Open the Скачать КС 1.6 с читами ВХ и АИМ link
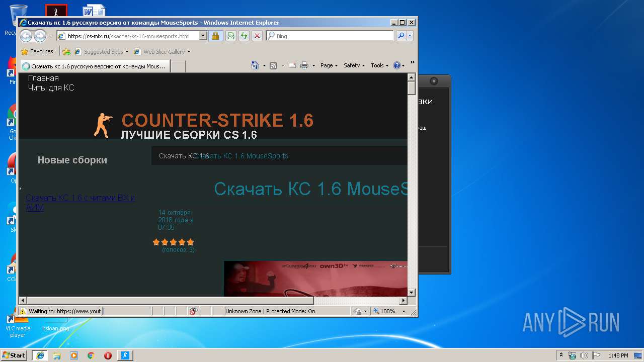Screen dimensions: 644x362 point(80,203)
